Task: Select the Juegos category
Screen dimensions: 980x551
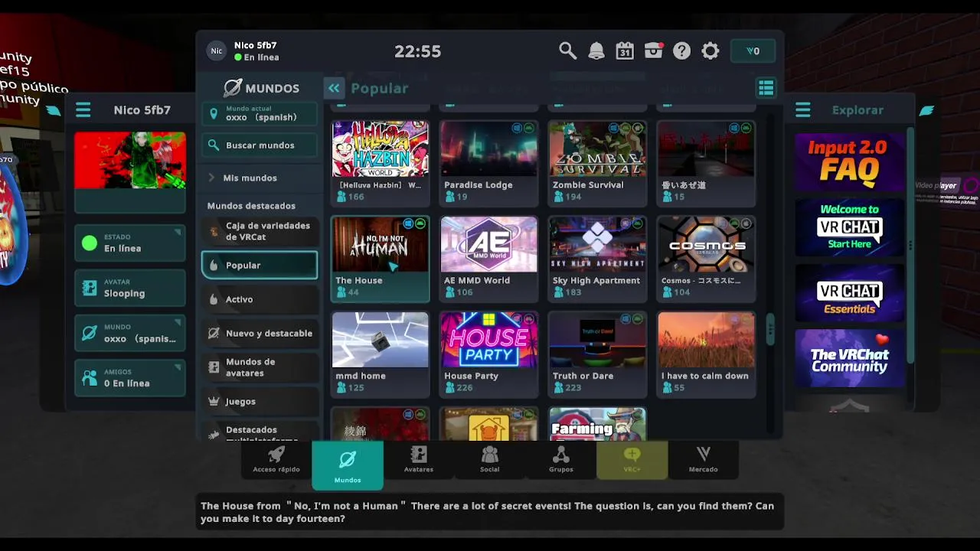Action: (x=260, y=401)
